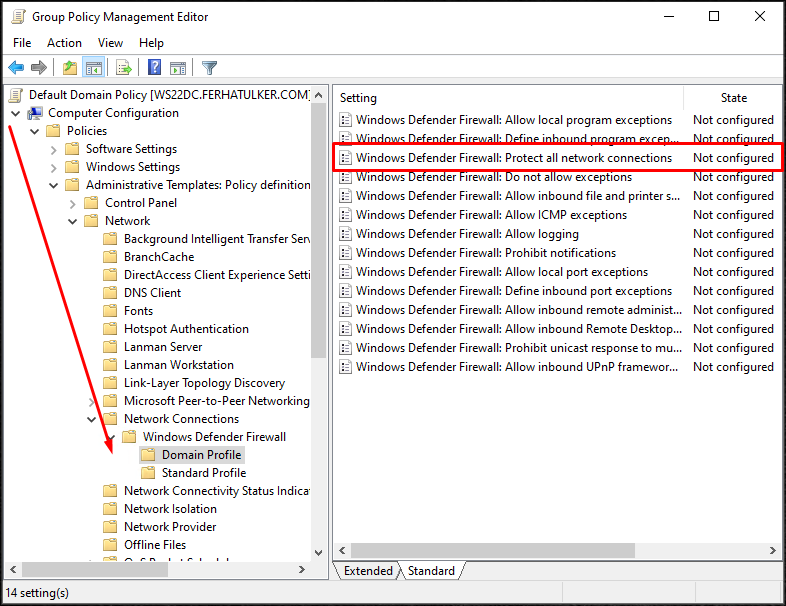
Task: Toggle Show/Hide Action Pane toolbar icon
Action: (178, 67)
